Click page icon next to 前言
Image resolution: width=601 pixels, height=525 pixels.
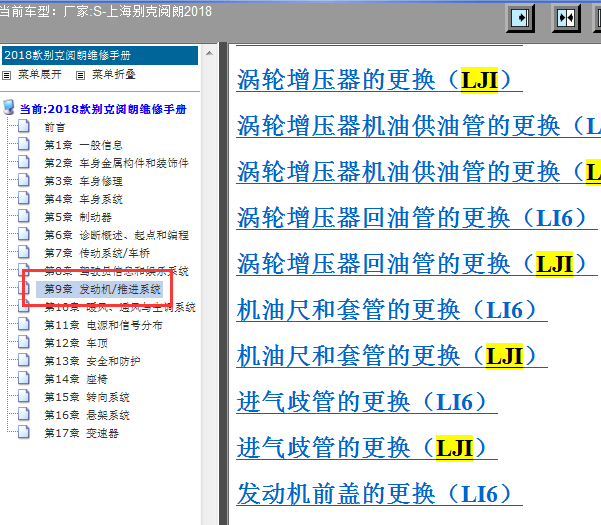click(x=24, y=126)
